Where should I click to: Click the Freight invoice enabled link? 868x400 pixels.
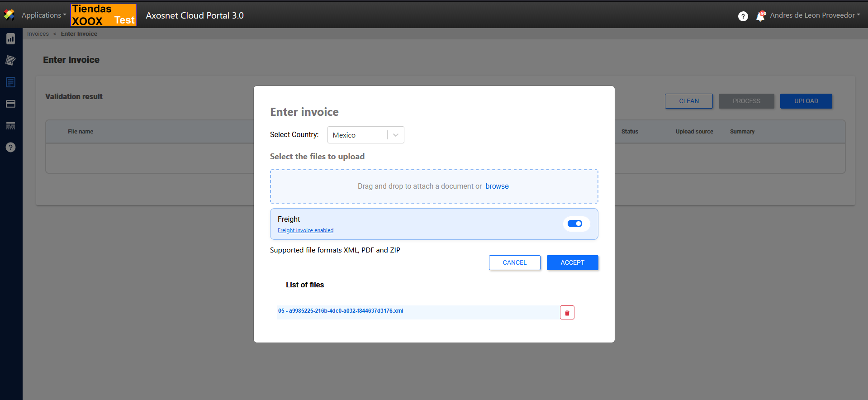[x=305, y=230]
